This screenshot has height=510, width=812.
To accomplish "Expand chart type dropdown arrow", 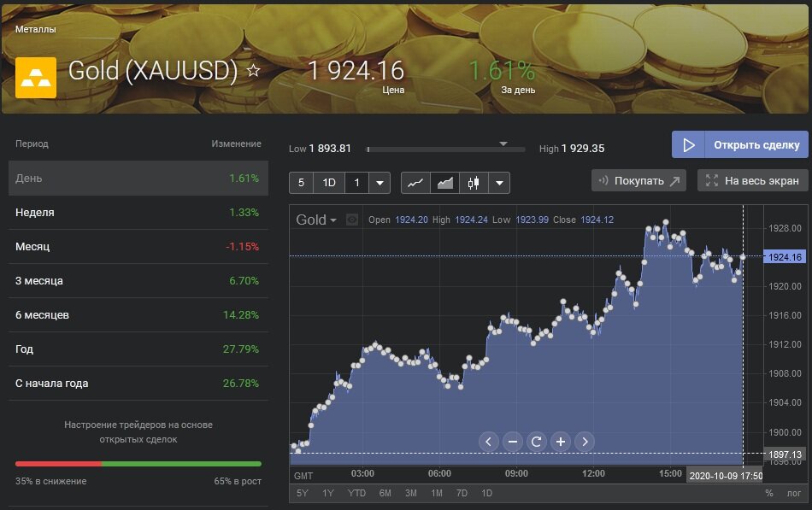I will click(x=499, y=182).
